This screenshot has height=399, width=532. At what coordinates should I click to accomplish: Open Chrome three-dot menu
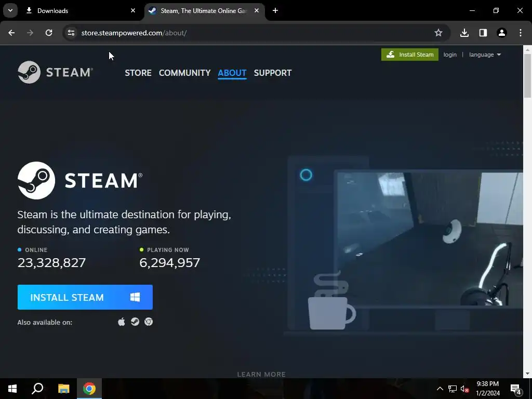tap(521, 33)
